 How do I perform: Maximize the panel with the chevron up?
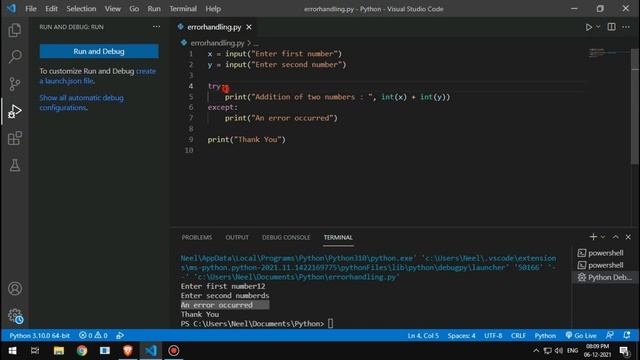pyautogui.click(x=616, y=237)
